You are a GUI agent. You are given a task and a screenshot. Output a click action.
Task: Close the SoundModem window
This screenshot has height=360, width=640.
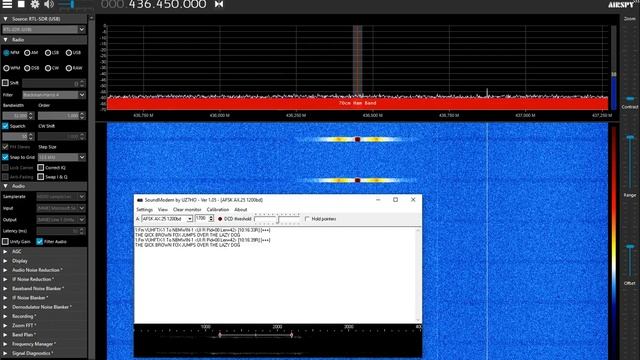point(413,200)
